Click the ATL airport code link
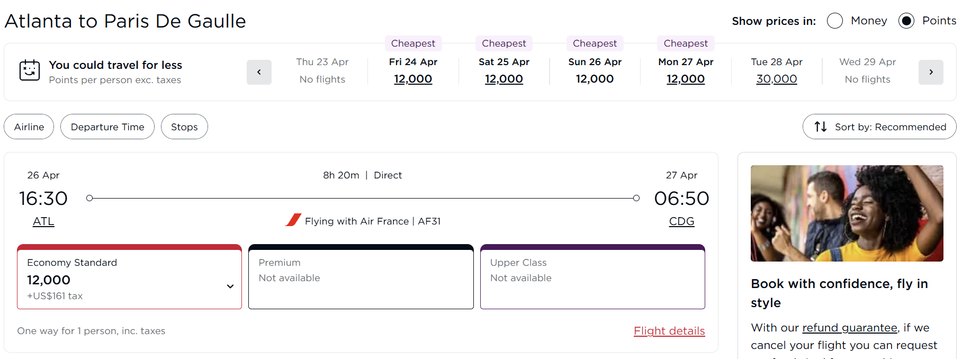Image resolution: width=980 pixels, height=359 pixels. click(43, 221)
